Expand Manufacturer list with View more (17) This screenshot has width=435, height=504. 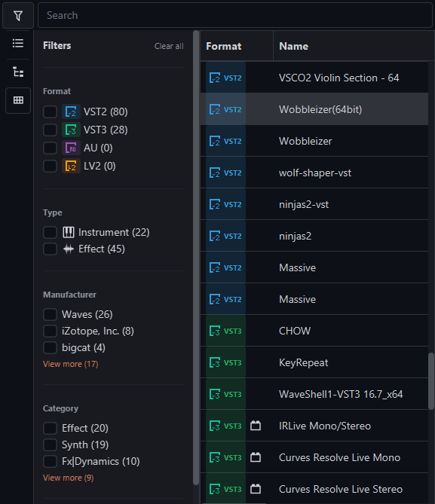70,364
